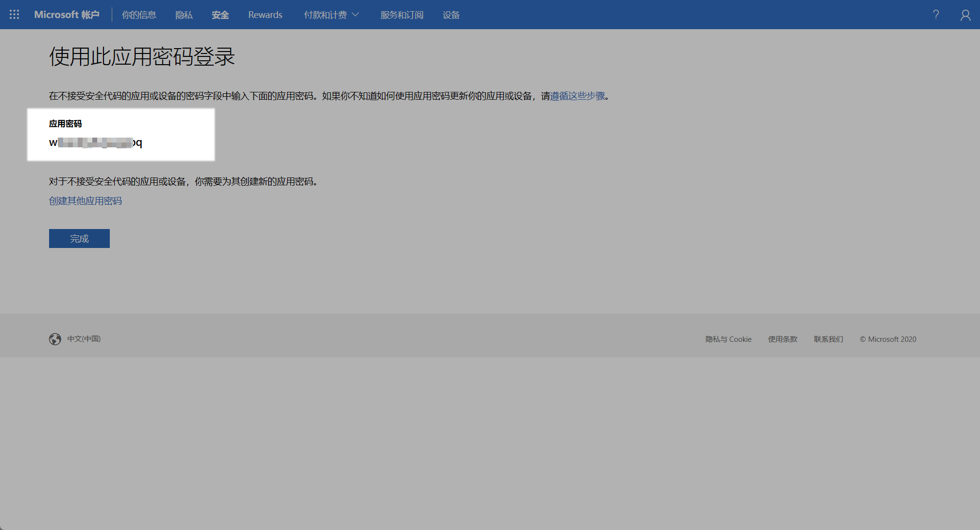This screenshot has width=980, height=530.
Task: Open the account profile avatar icon
Action: pyautogui.click(x=965, y=15)
